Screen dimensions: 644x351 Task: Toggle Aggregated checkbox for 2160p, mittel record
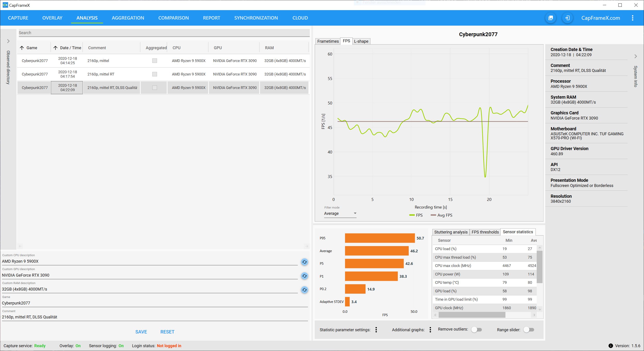pyautogui.click(x=155, y=61)
